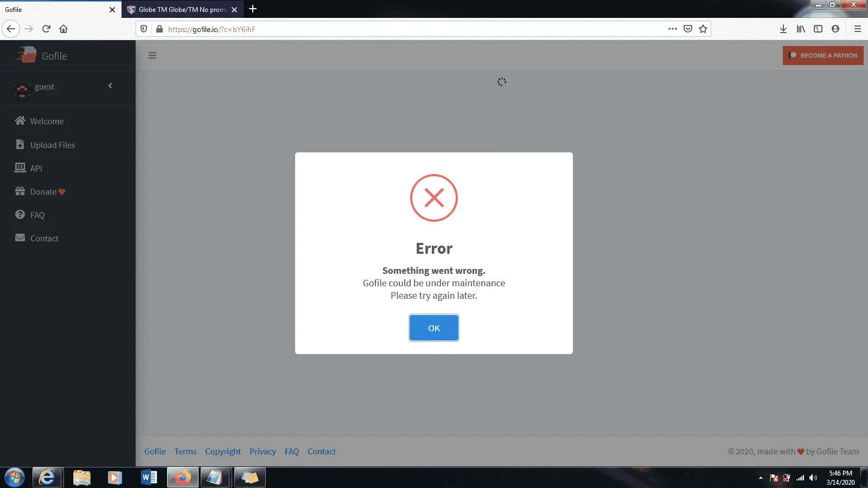Click the Firefox taskbar button

(183, 478)
